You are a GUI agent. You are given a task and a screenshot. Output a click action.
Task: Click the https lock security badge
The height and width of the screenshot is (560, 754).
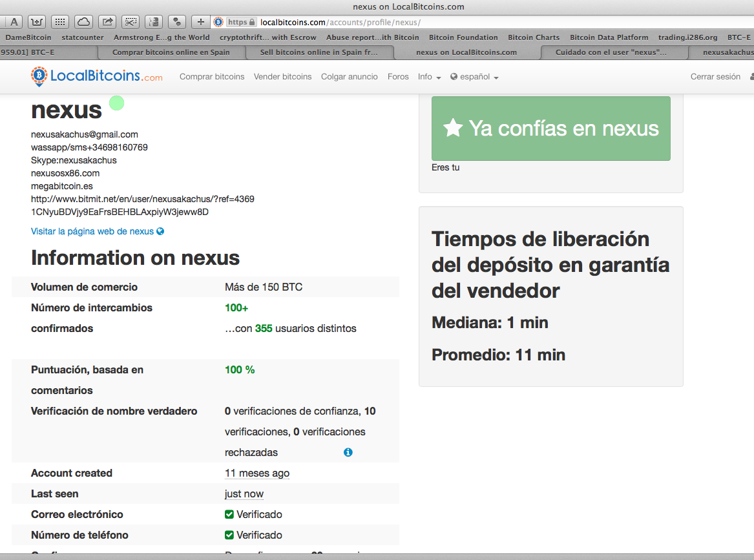click(x=241, y=22)
